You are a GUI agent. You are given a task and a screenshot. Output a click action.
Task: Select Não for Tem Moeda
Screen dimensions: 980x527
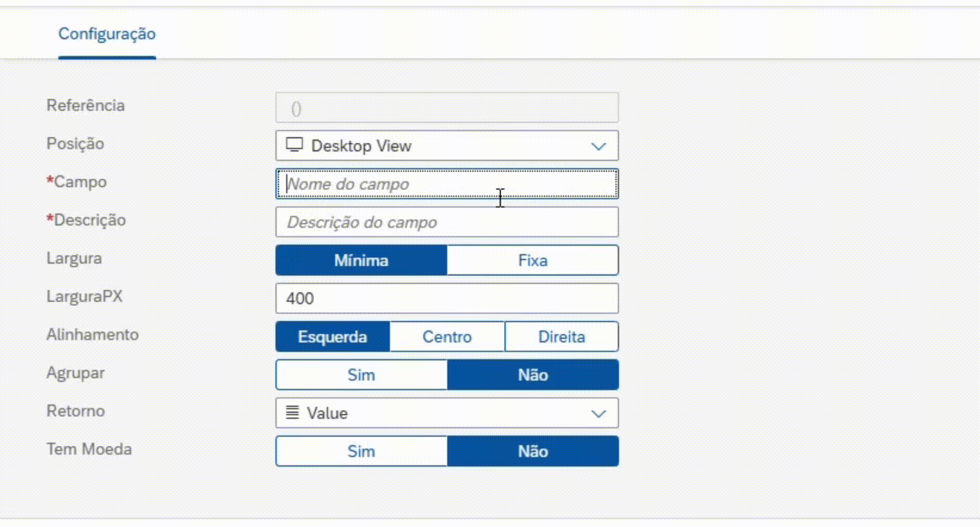click(x=532, y=451)
